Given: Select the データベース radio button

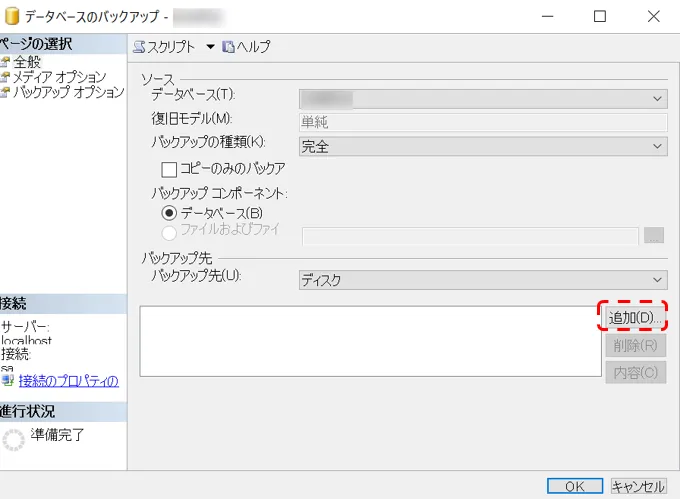Looking at the screenshot, I should (x=169, y=213).
